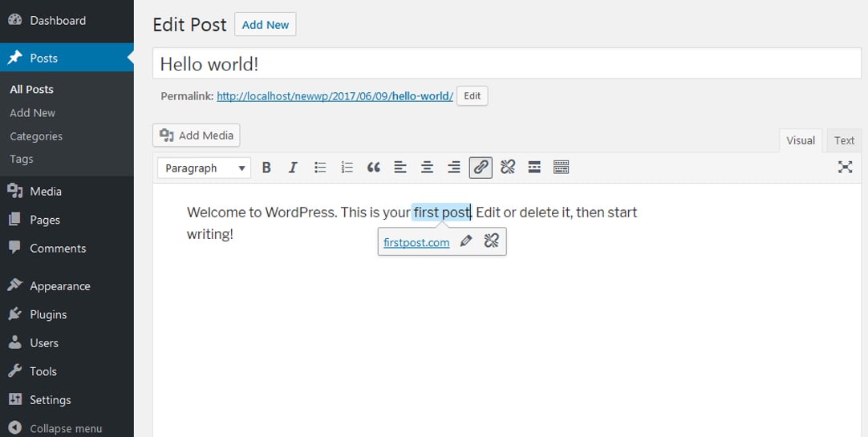
Task: Enable distraction-free writing mode
Action: (x=845, y=168)
